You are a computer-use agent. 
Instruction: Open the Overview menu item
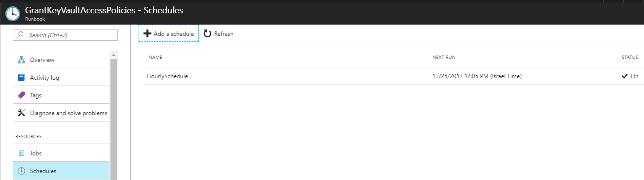point(61,60)
